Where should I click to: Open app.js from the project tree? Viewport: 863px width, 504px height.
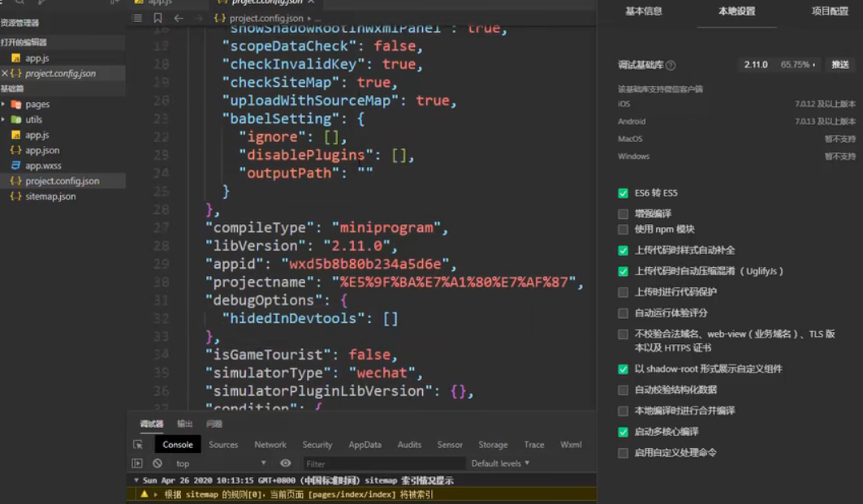pyautogui.click(x=37, y=135)
